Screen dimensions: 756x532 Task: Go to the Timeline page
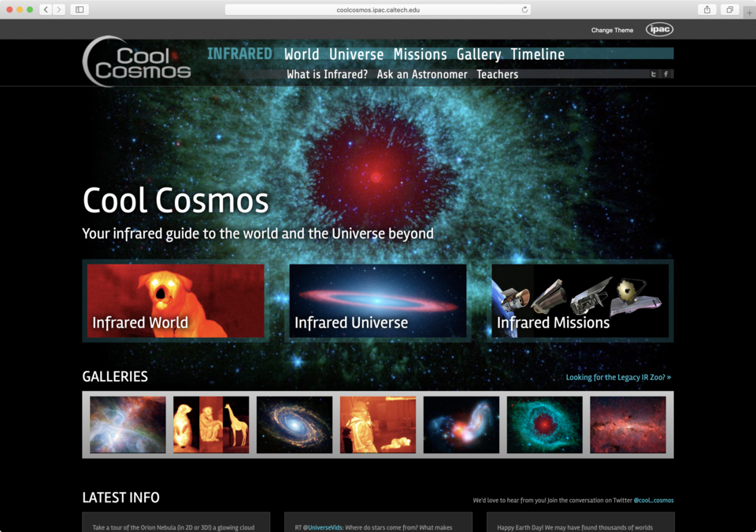tap(537, 54)
